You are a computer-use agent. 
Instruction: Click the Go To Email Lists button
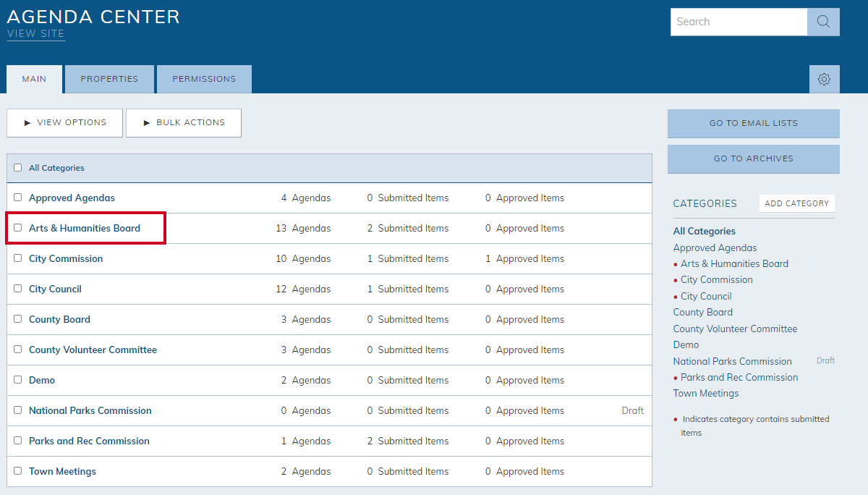pos(754,124)
